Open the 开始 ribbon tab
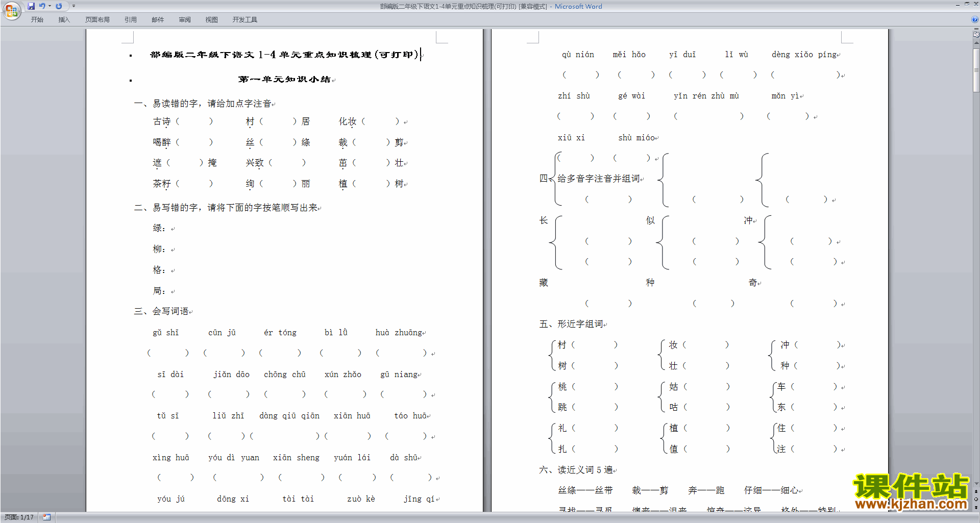 coord(37,20)
